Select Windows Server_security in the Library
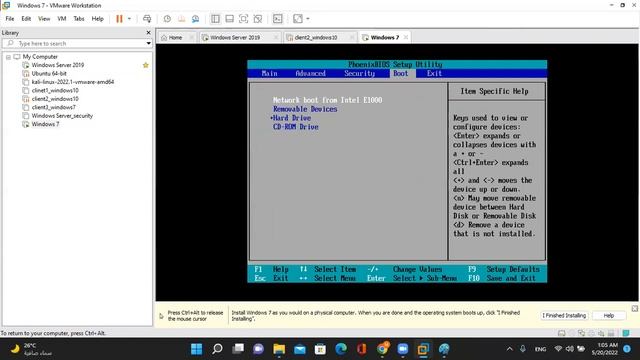 pos(62,116)
